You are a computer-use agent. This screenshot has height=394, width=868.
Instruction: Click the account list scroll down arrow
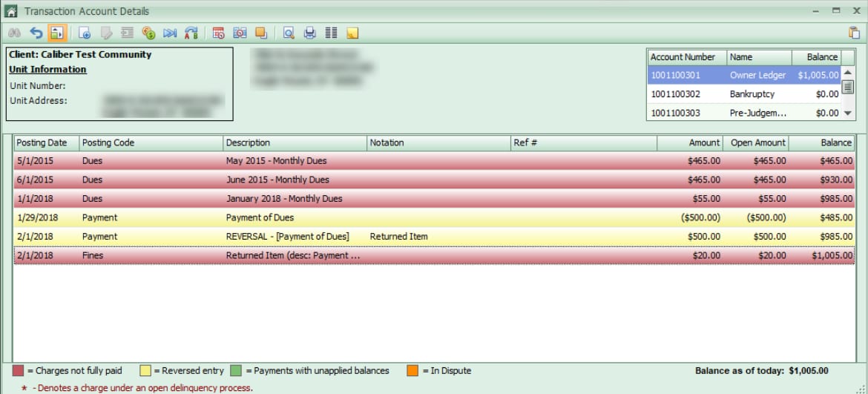pos(847,113)
